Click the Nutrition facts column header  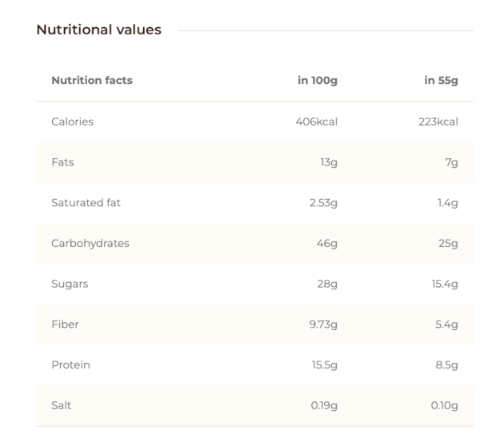click(x=92, y=80)
